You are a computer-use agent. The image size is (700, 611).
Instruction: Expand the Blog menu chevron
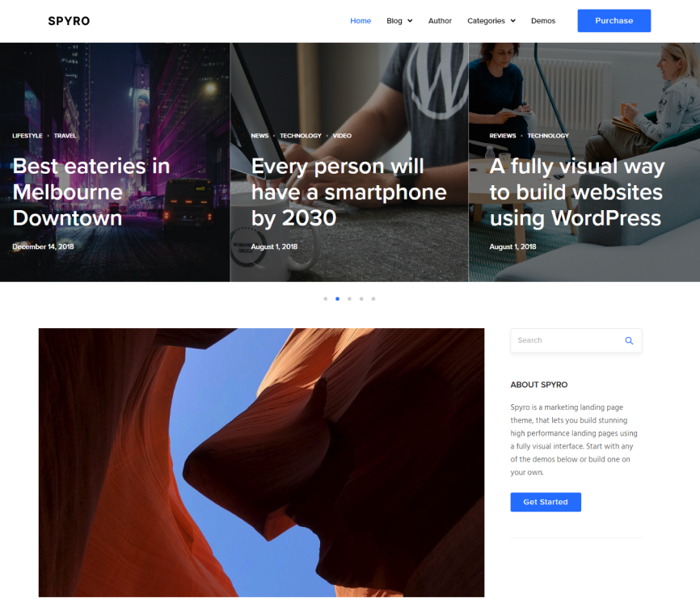point(410,20)
